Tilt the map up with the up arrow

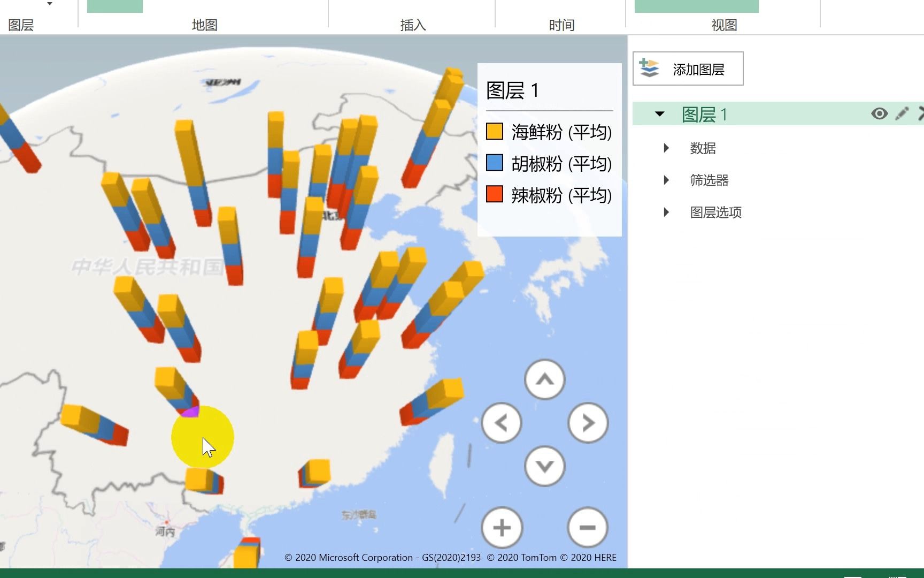(544, 379)
